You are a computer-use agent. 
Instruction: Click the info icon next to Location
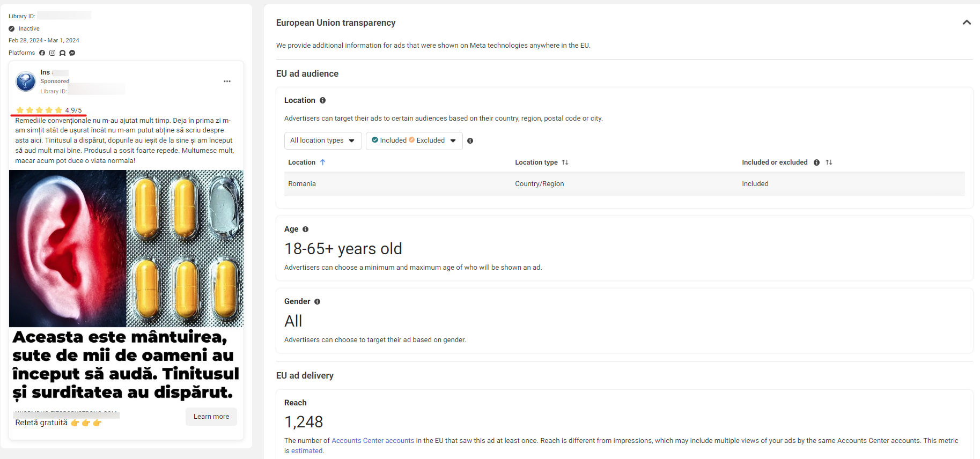322,100
